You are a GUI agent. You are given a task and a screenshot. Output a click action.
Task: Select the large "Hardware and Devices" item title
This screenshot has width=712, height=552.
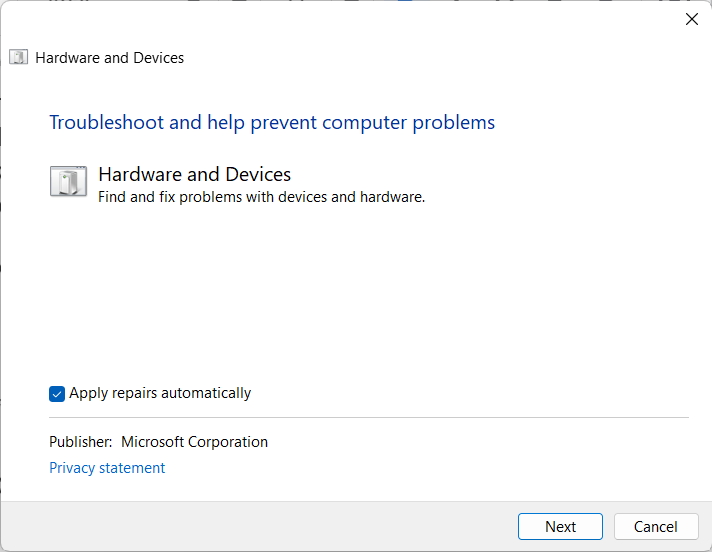(194, 175)
